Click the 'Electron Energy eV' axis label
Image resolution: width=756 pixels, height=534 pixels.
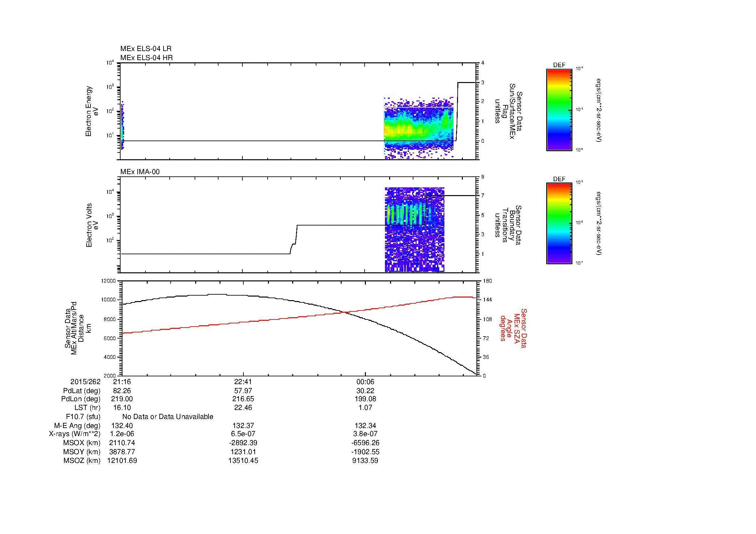point(92,111)
